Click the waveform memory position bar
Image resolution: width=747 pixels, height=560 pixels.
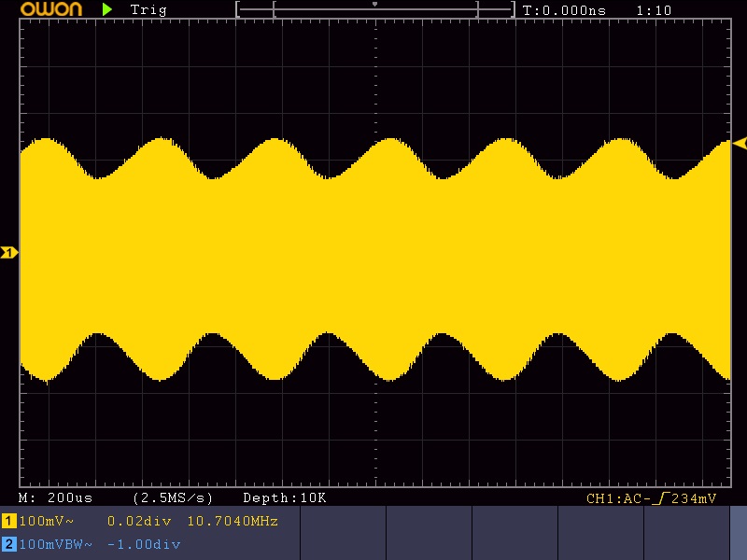375,10
